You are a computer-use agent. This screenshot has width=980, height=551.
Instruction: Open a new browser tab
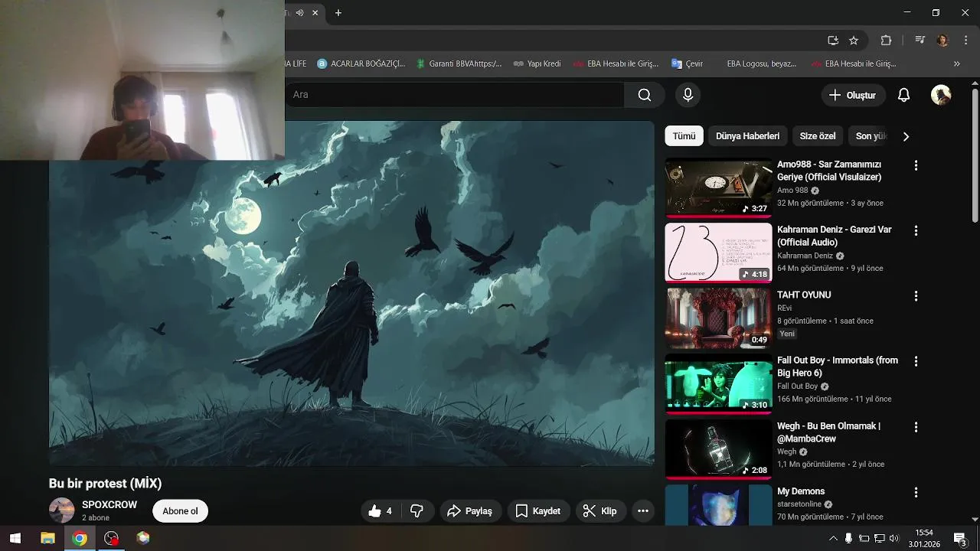(338, 13)
